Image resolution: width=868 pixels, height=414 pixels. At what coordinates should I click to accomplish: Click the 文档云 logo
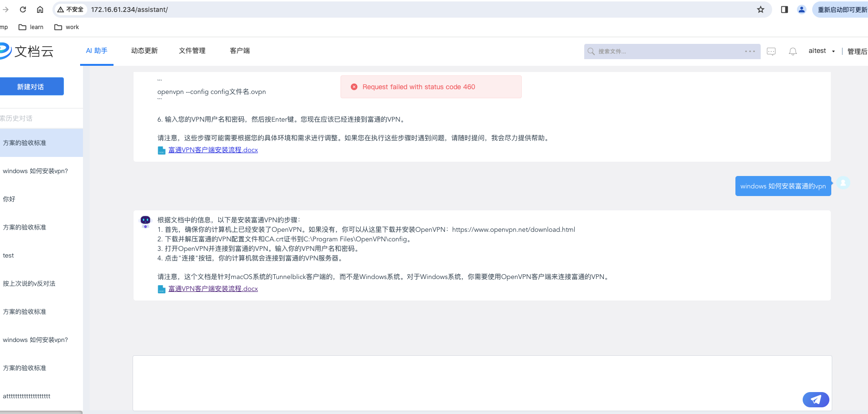[26, 51]
